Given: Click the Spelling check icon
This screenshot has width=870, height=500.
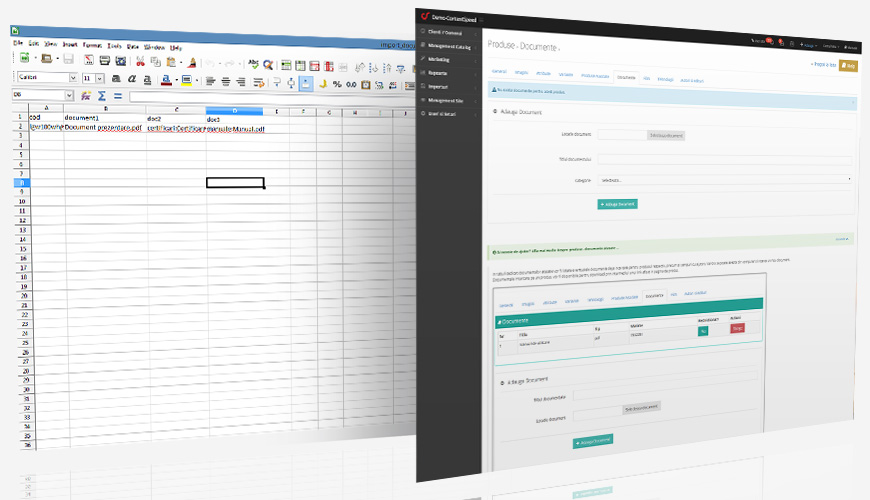Looking at the screenshot, I should pos(254,64).
